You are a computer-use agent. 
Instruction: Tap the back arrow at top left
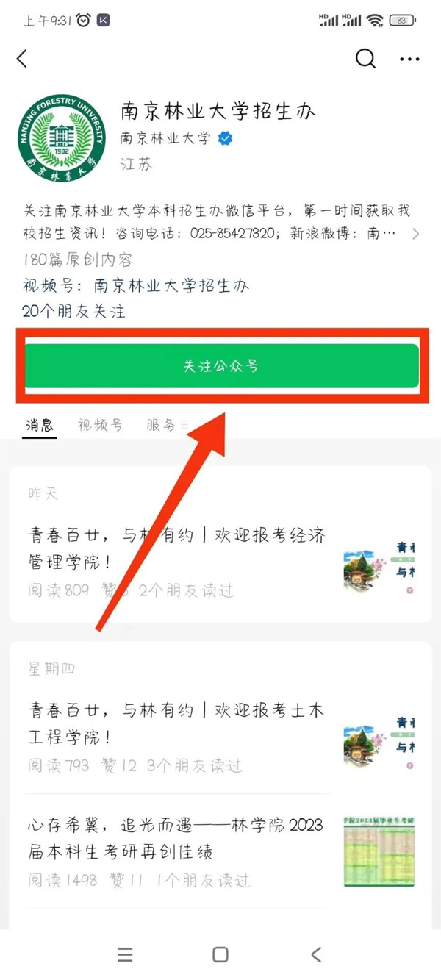(x=22, y=59)
